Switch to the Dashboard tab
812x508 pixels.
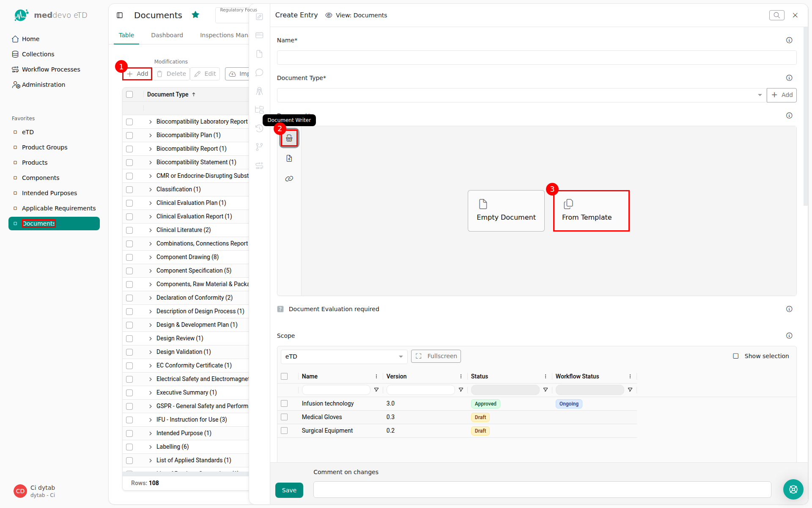(167, 35)
